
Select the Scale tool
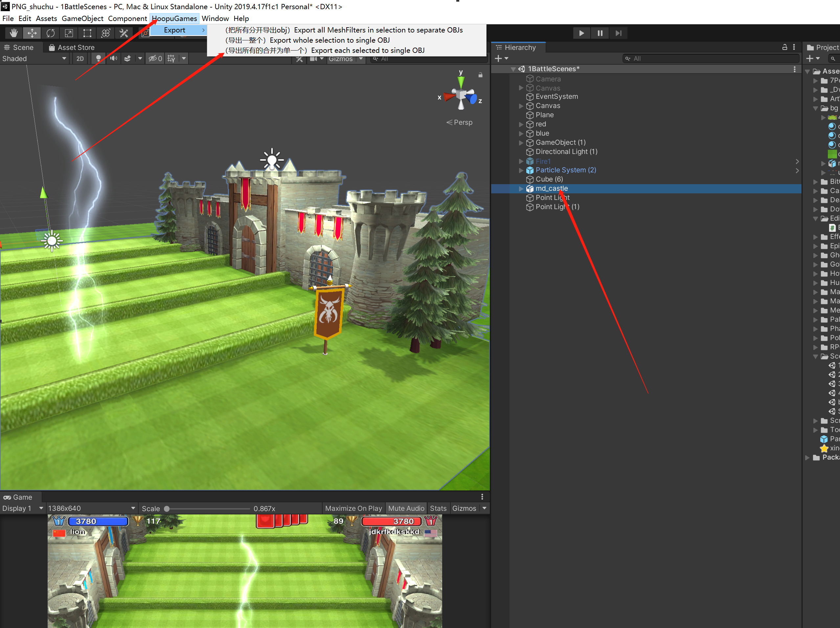pos(69,33)
